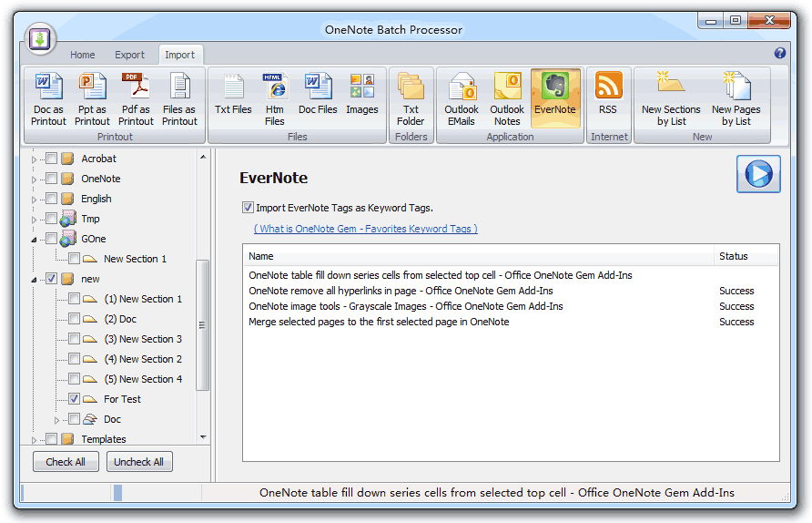
Task: Click the Status column header
Action: pyautogui.click(x=746, y=256)
